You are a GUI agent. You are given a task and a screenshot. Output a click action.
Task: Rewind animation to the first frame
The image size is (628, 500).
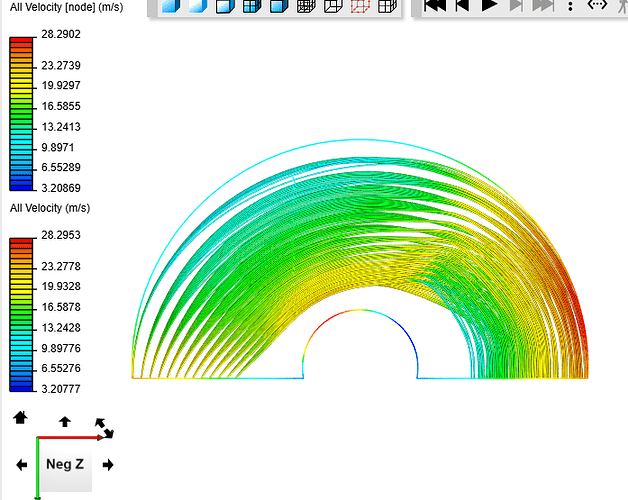tap(435, 5)
